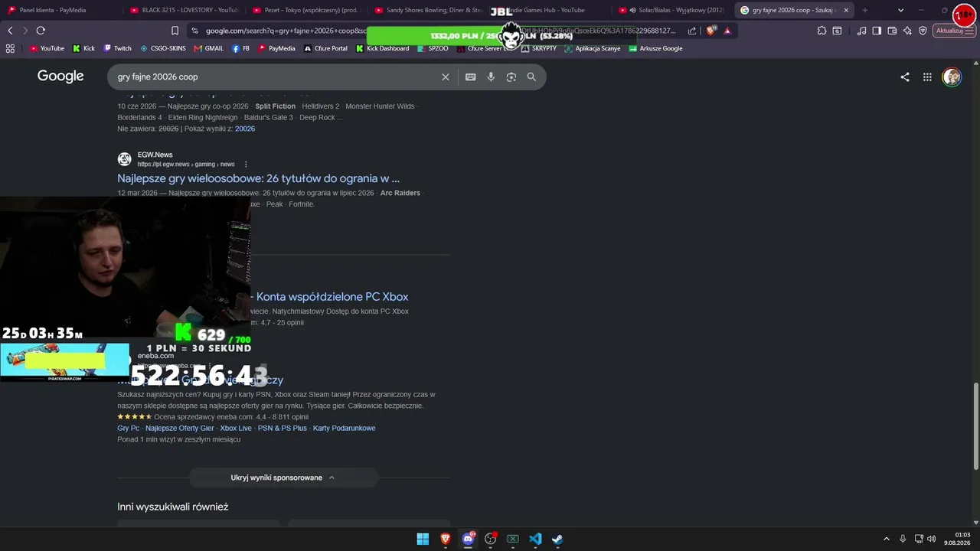Open the apps grid in bookmarks bar
Image resolution: width=980 pixels, height=551 pixels.
coord(10,48)
